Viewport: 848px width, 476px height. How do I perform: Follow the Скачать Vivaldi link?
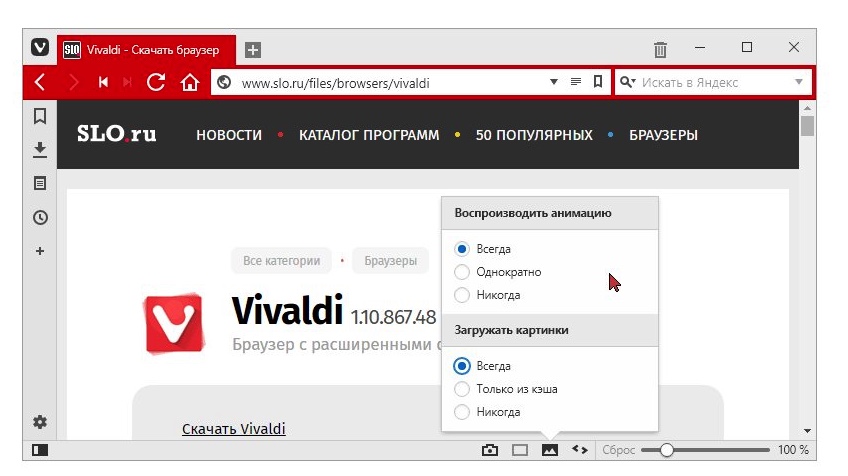click(x=234, y=429)
